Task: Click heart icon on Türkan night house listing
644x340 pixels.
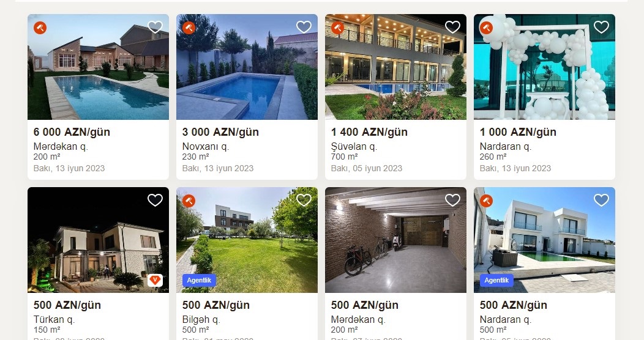Action: [155, 200]
